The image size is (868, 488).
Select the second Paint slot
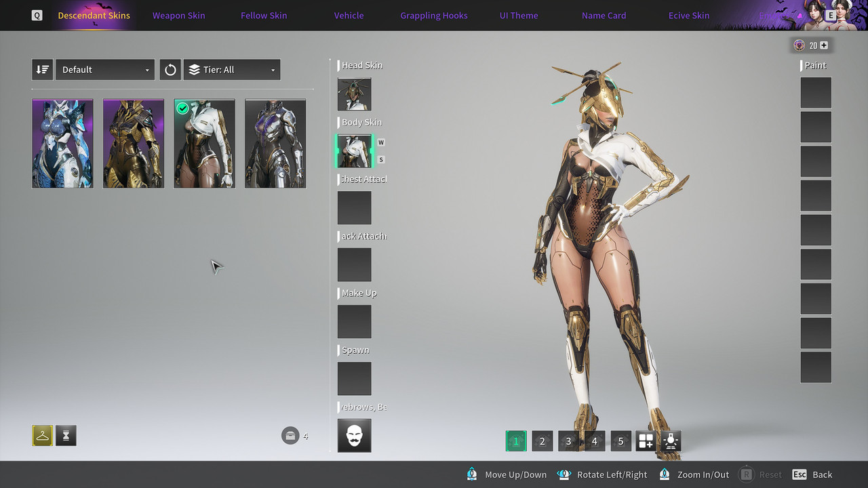816,127
